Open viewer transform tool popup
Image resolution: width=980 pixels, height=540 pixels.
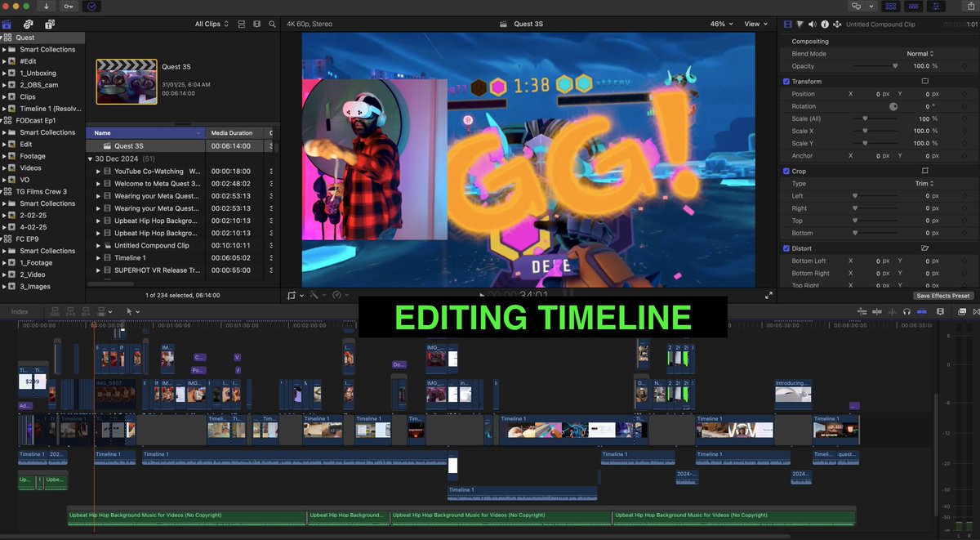coord(295,295)
